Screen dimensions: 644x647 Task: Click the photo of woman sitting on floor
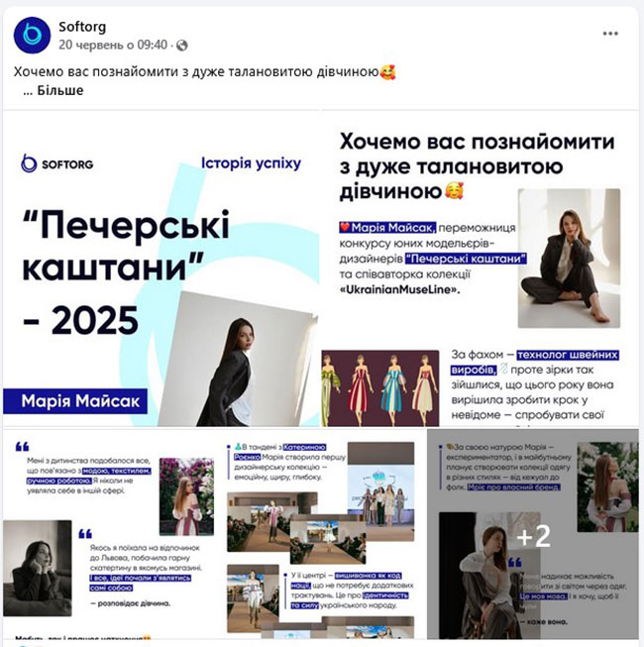pos(569,259)
